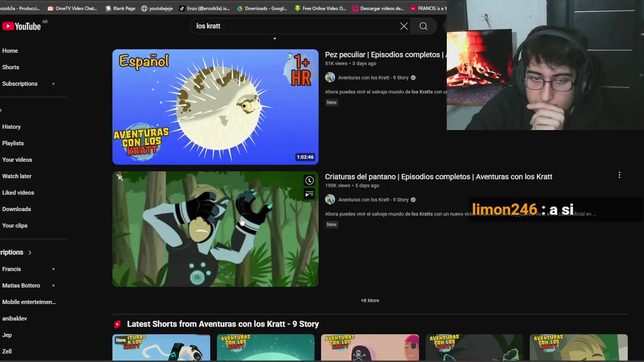
Task: Open Subscriptions in the sidebar
Action: [20, 84]
